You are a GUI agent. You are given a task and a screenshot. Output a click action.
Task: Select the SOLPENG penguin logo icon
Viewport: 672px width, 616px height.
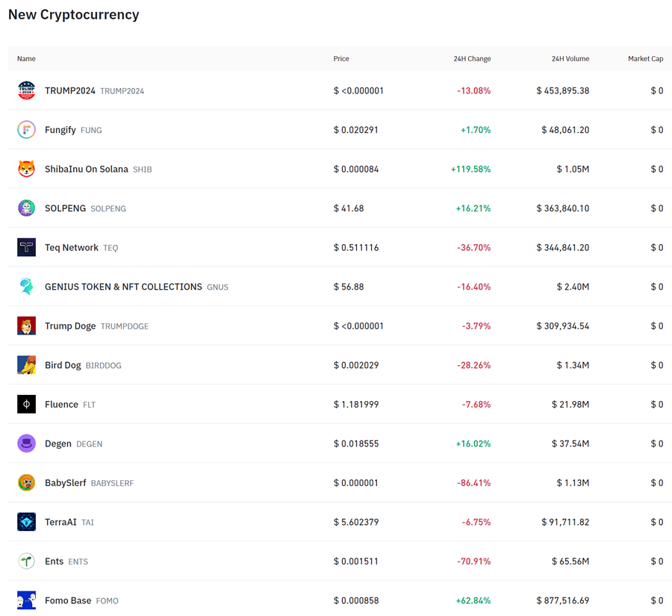26,208
